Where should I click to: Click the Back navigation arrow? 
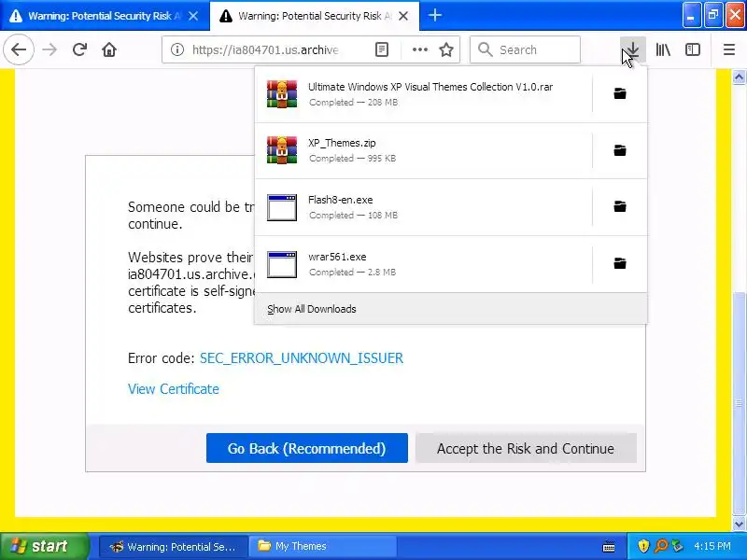pyautogui.click(x=19, y=49)
